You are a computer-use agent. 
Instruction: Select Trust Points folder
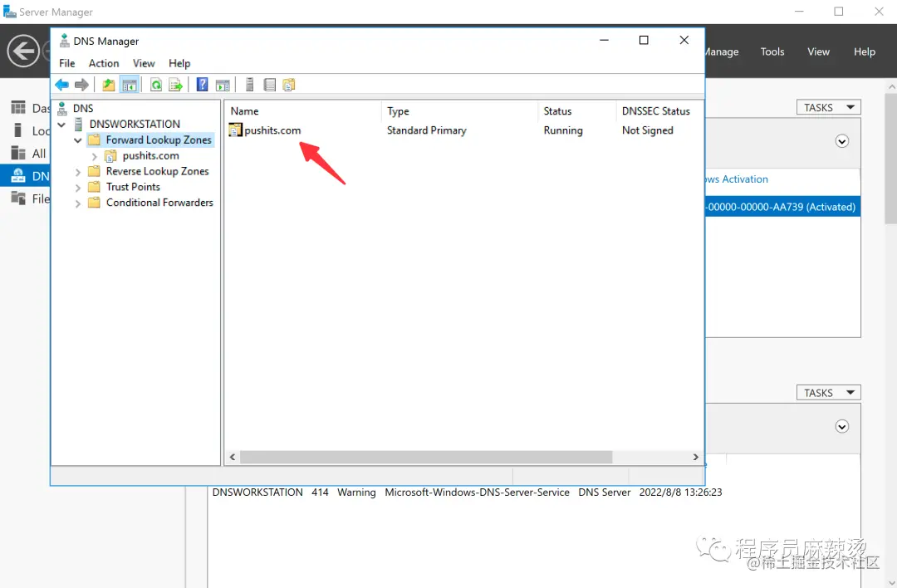coord(133,187)
